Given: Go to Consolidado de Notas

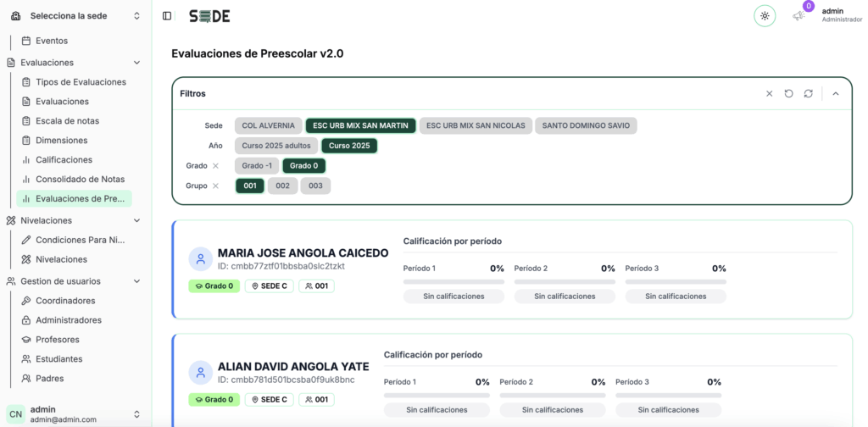Looking at the screenshot, I should 81,180.
